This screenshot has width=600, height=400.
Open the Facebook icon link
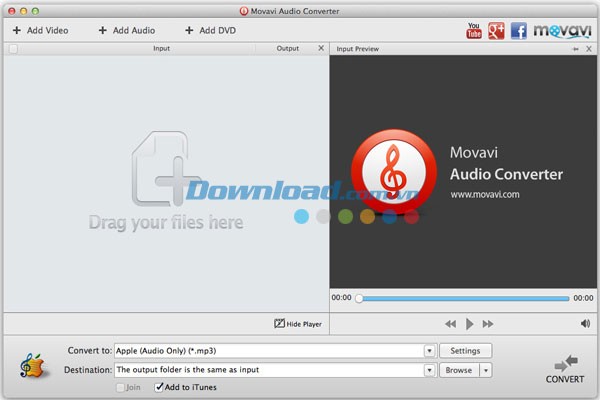pyautogui.click(x=518, y=31)
